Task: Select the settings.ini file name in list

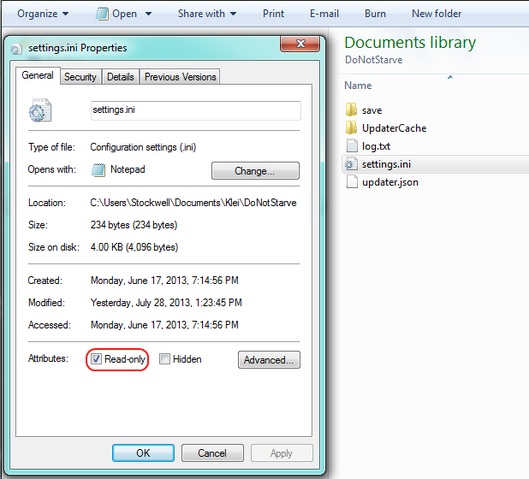Action: click(386, 164)
